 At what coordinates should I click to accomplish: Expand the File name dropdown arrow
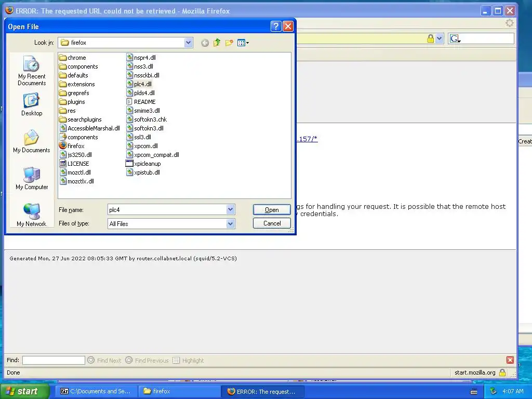pos(230,210)
